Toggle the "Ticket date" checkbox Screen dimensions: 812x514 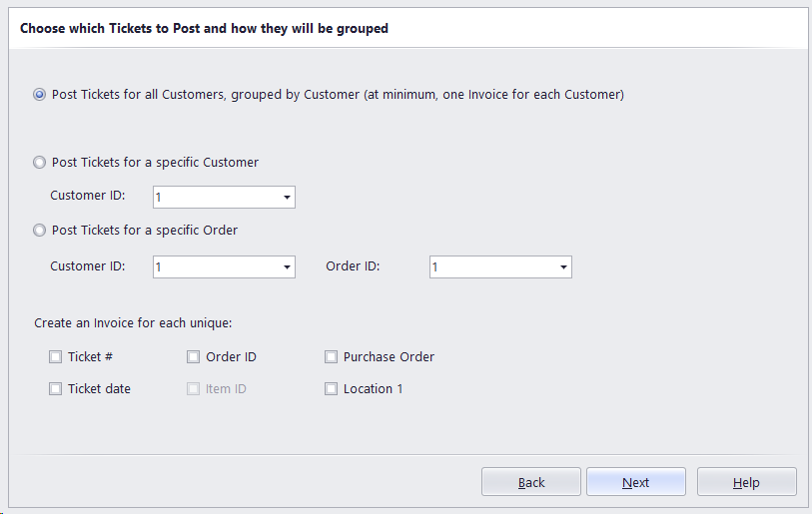pyautogui.click(x=56, y=388)
